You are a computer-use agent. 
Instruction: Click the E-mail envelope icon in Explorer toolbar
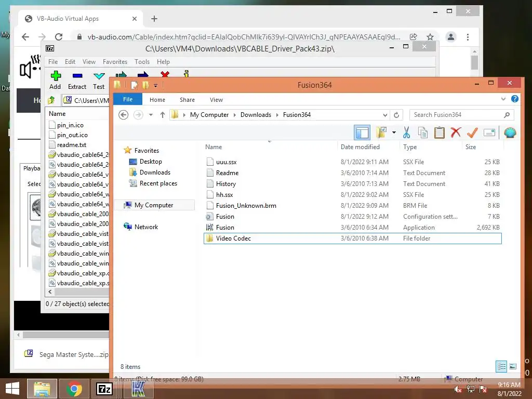pos(489,132)
